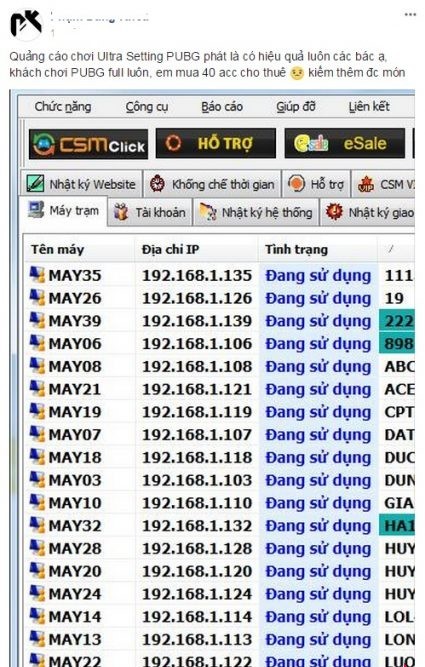Image resolution: width=425 pixels, height=667 pixels.
Task: Open the post options three-dot menu
Action: tap(410, 15)
